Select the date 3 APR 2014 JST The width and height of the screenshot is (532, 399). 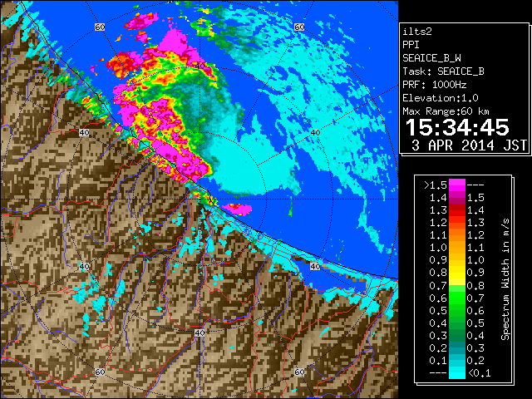pos(469,145)
